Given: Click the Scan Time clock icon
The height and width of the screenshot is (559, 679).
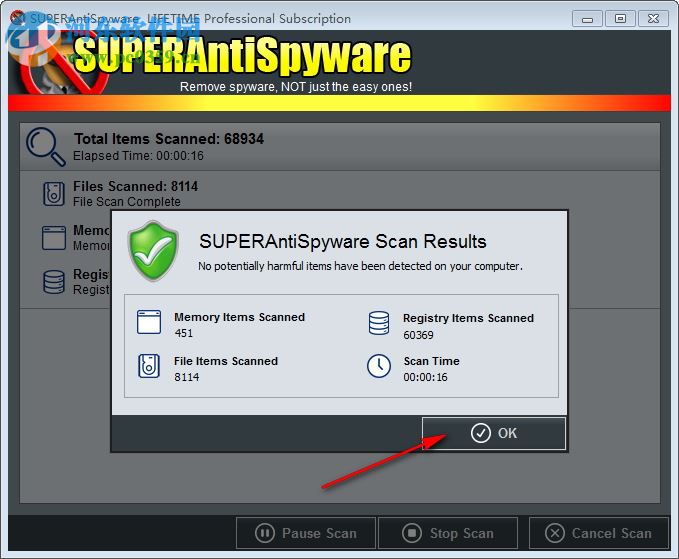Looking at the screenshot, I should point(379,366).
